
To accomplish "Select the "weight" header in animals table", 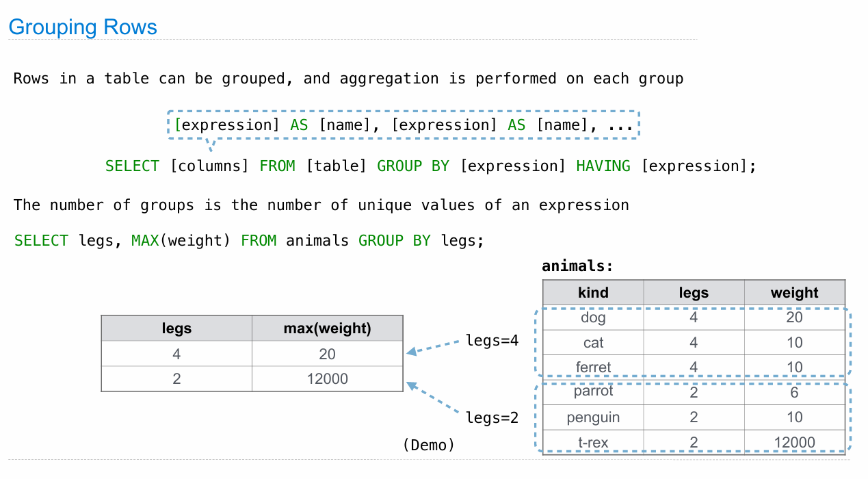I will coord(794,293).
